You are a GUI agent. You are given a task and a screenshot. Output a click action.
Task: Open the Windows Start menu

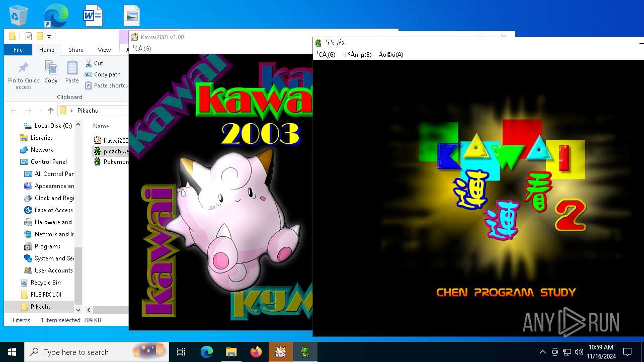12,352
